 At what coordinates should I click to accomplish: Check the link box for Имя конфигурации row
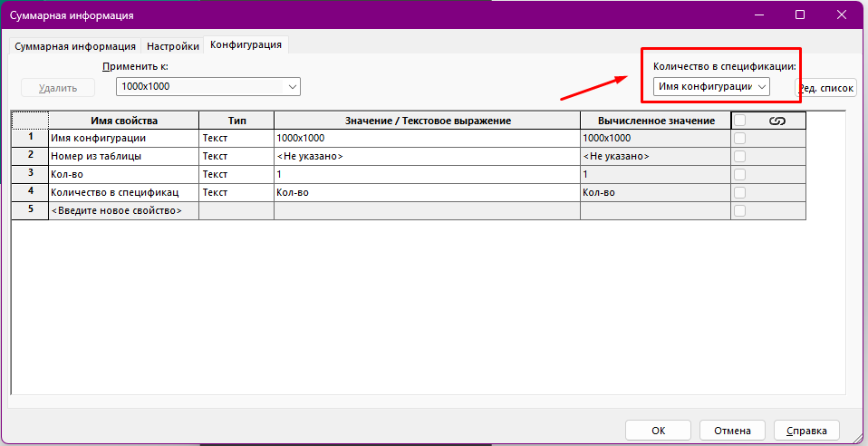pos(740,139)
